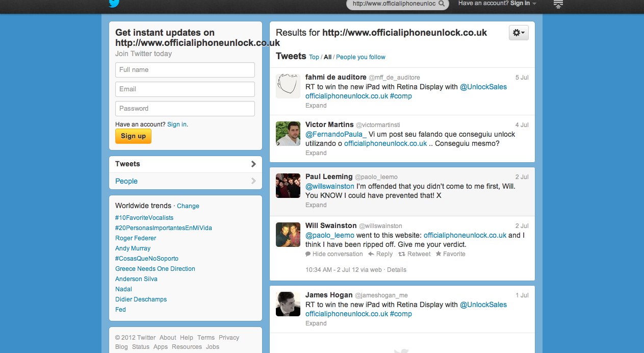Select the Tweets sidebar tab
Viewport: 644px width, 353px height.
coord(186,164)
